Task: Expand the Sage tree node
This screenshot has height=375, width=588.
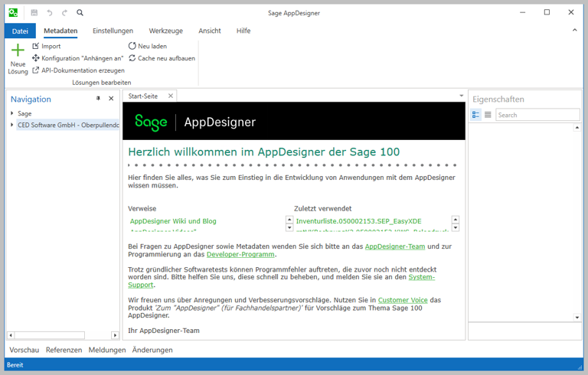Action: point(12,112)
